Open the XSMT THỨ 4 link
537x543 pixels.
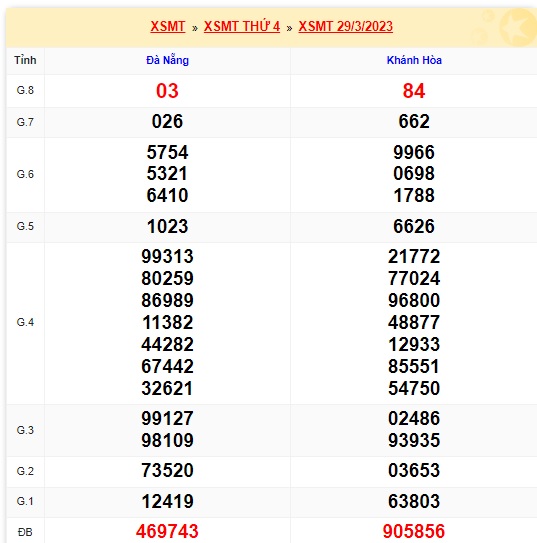(x=242, y=27)
